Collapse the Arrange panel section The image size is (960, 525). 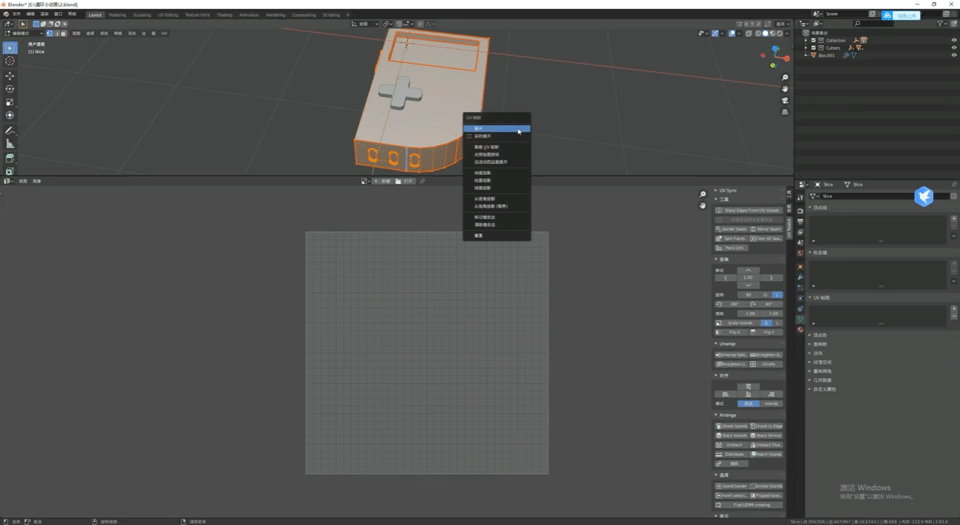point(727,415)
